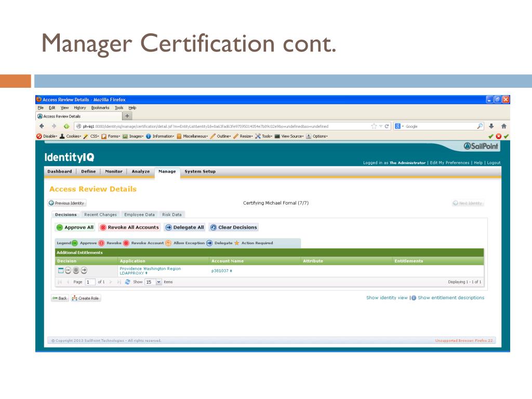Open the View Source toolbar menu
The image size is (532, 399).
coord(289,136)
